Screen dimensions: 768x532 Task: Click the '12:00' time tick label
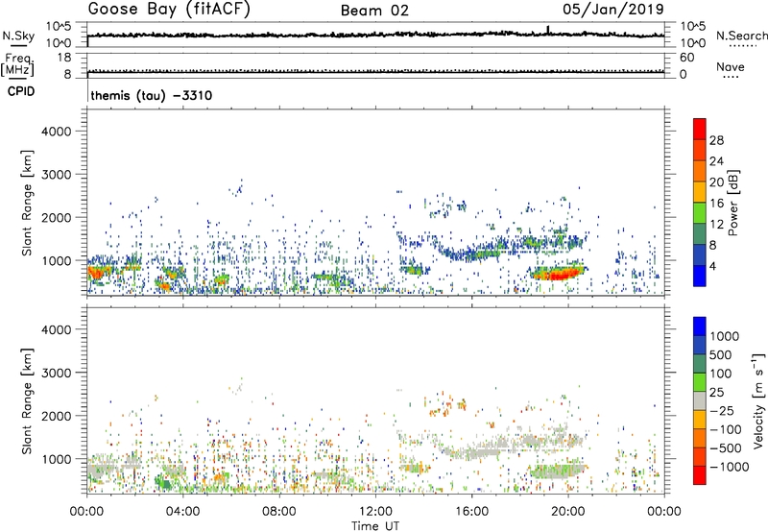tap(375, 512)
